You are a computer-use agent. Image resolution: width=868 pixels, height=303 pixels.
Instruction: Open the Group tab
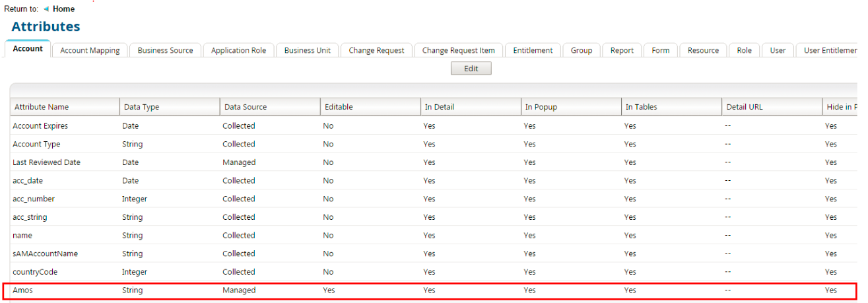581,50
